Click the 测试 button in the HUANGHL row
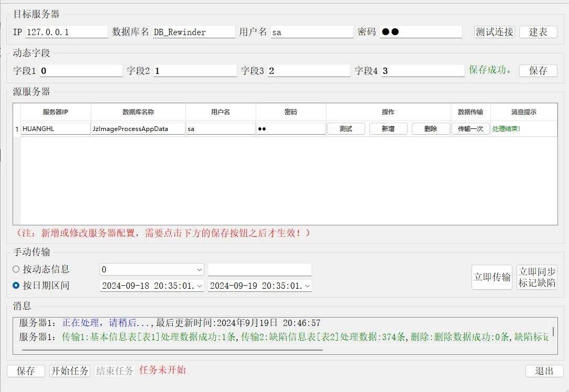 pyautogui.click(x=346, y=129)
